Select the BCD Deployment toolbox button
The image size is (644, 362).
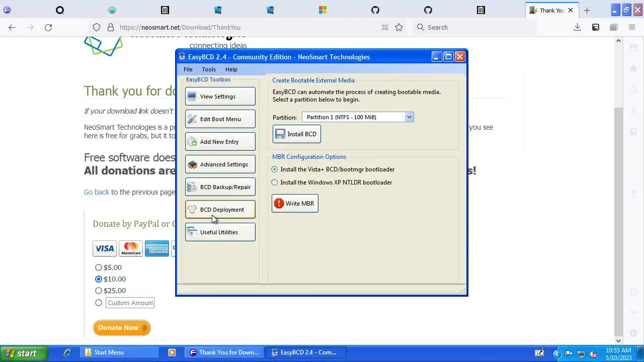tap(220, 210)
